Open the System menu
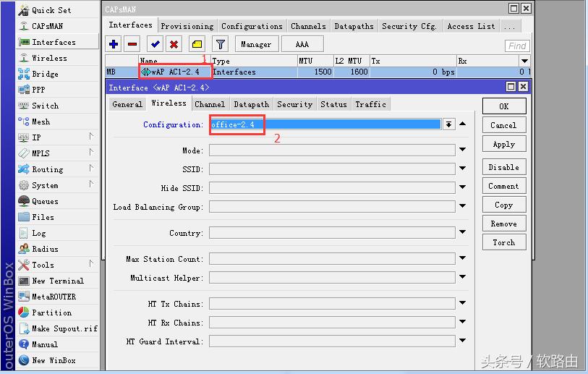 click(x=57, y=185)
